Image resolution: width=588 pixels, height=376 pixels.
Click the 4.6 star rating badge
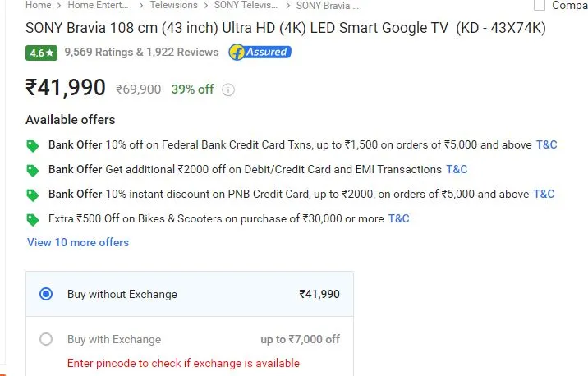pos(42,53)
